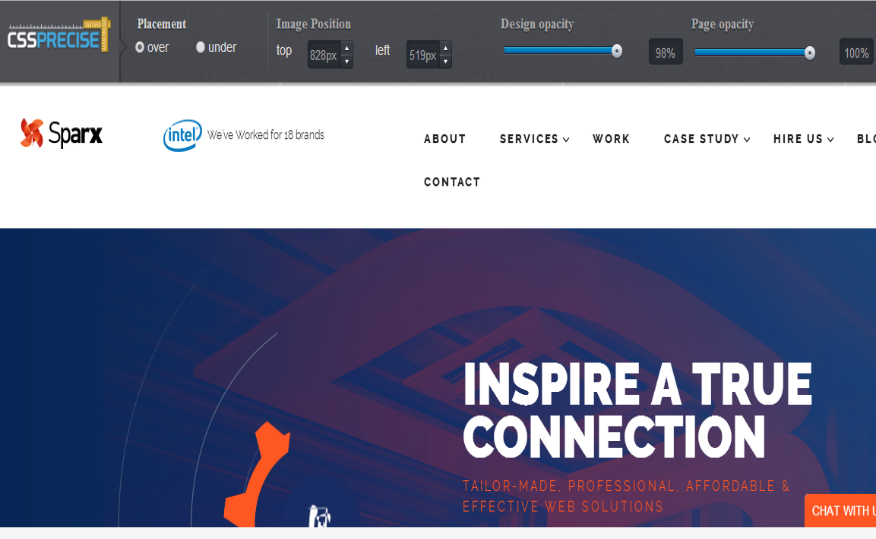Click the HIRE US menu label

coord(798,139)
